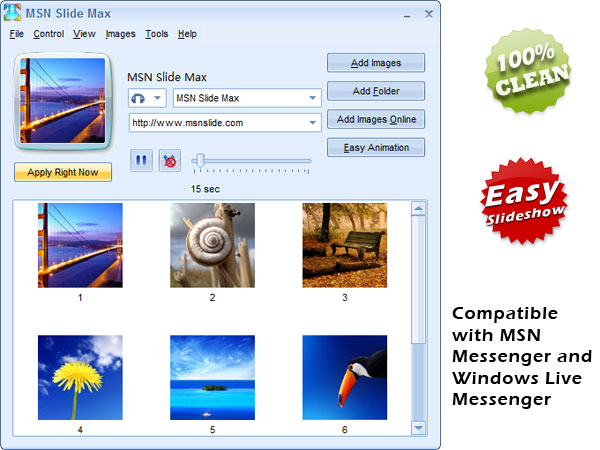Click the Add Folder button
The height and width of the screenshot is (450, 600).
(x=376, y=91)
